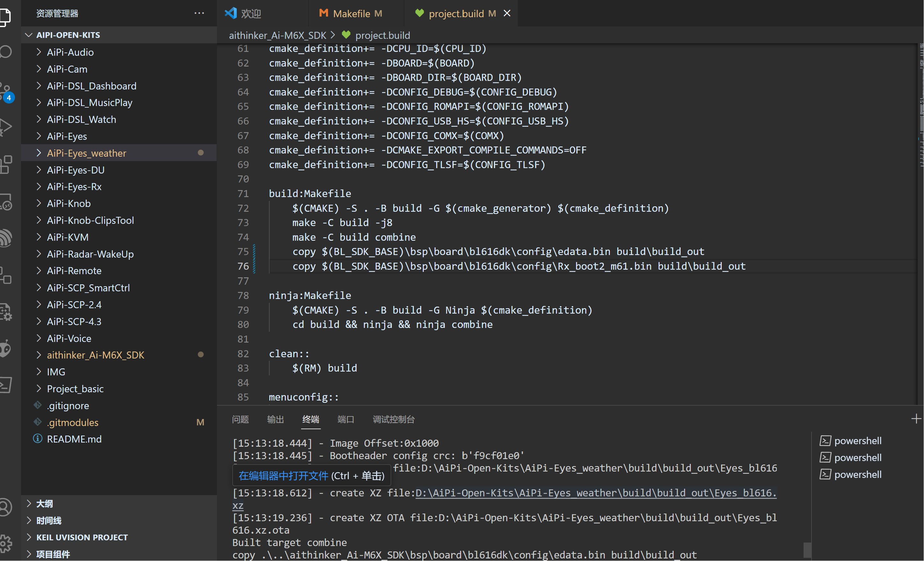
Task: Open the 问题 problems panel tab
Action: tap(240, 419)
